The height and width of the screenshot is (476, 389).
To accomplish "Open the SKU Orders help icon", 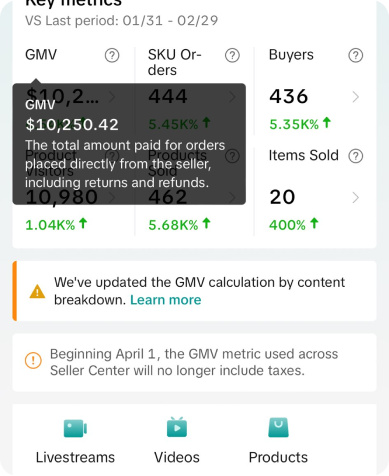I will [x=232, y=55].
